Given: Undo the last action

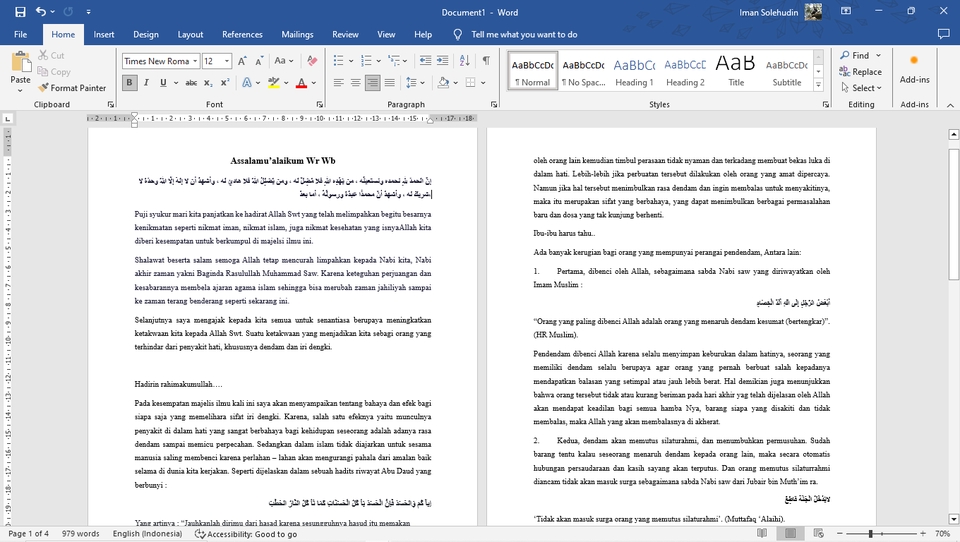Looking at the screenshot, I should pos(40,12).
